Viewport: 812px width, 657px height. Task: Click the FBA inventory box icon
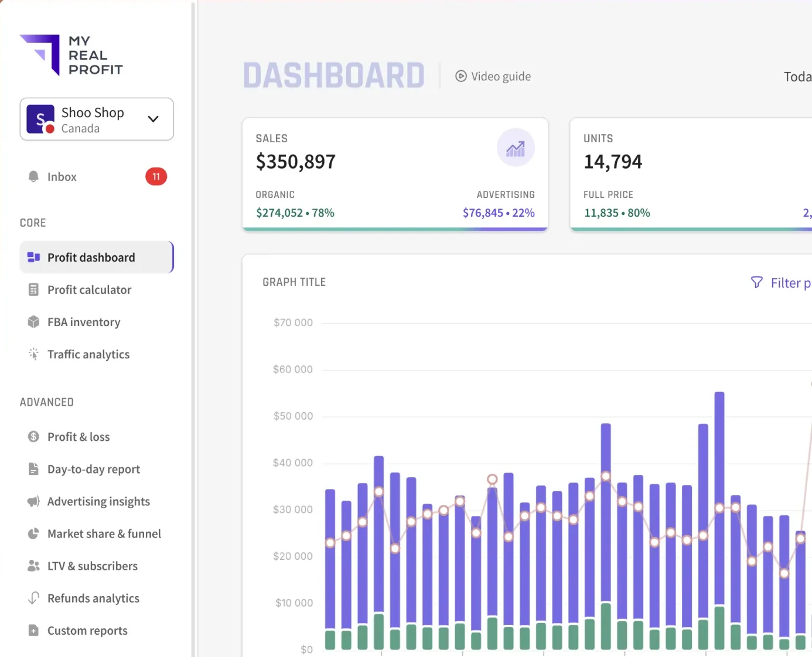(x=33, y=321)
